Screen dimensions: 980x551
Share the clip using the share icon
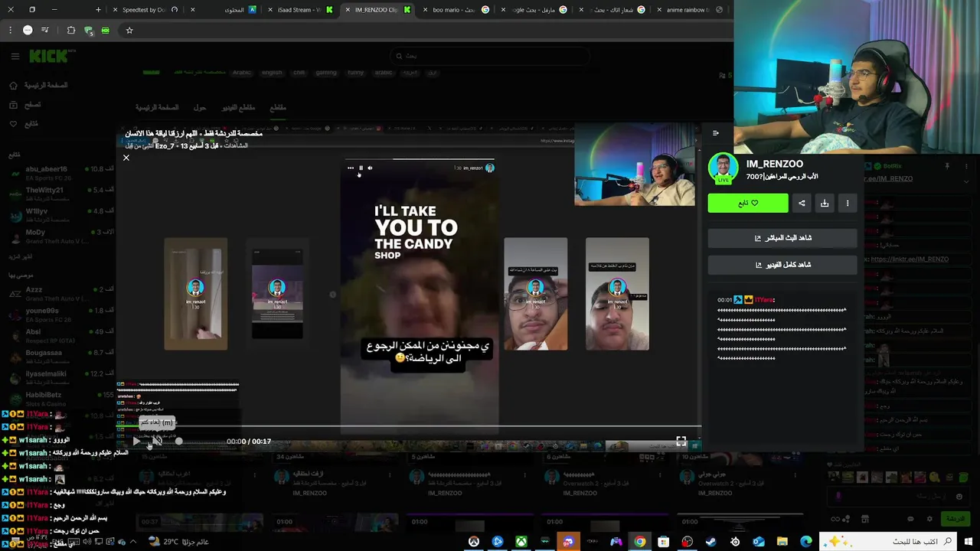coord(802,203)
